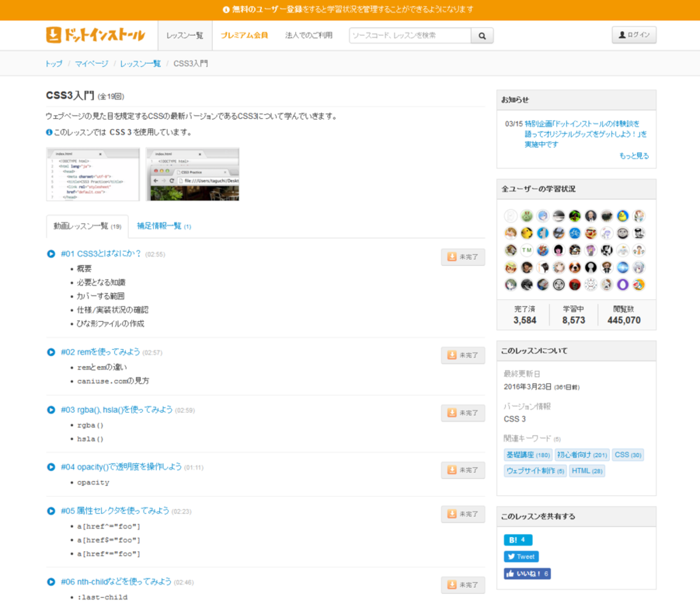Screen dimensions: 700x604
Task: Select the 動画レッスン一覧 tab
Action: click(x=87, y=226)
